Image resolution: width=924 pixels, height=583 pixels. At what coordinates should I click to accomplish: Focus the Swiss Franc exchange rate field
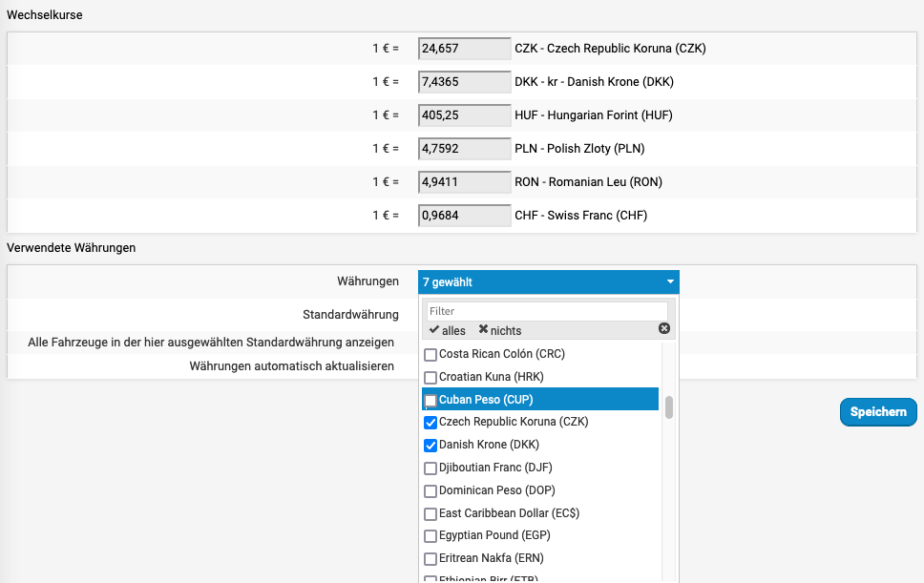465,216
